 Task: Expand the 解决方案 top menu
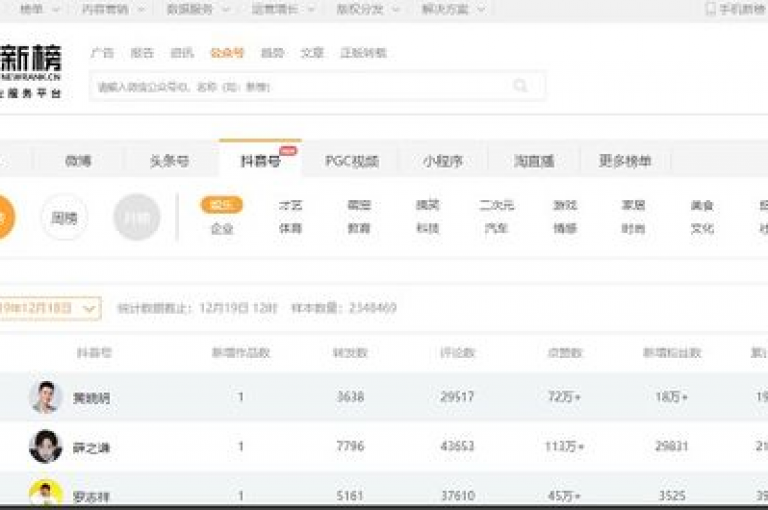(x=453, y=9)
